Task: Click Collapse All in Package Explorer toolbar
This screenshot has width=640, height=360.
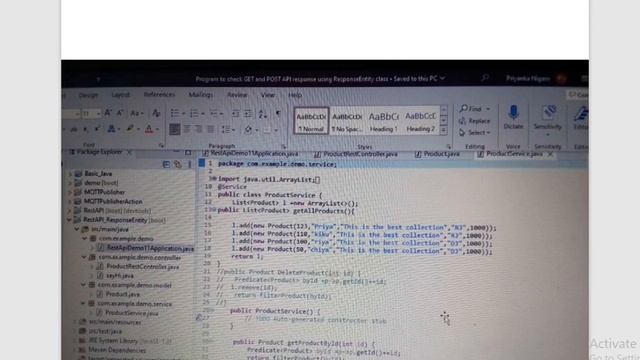Action: pyautogui.click(x=166, y=164)
